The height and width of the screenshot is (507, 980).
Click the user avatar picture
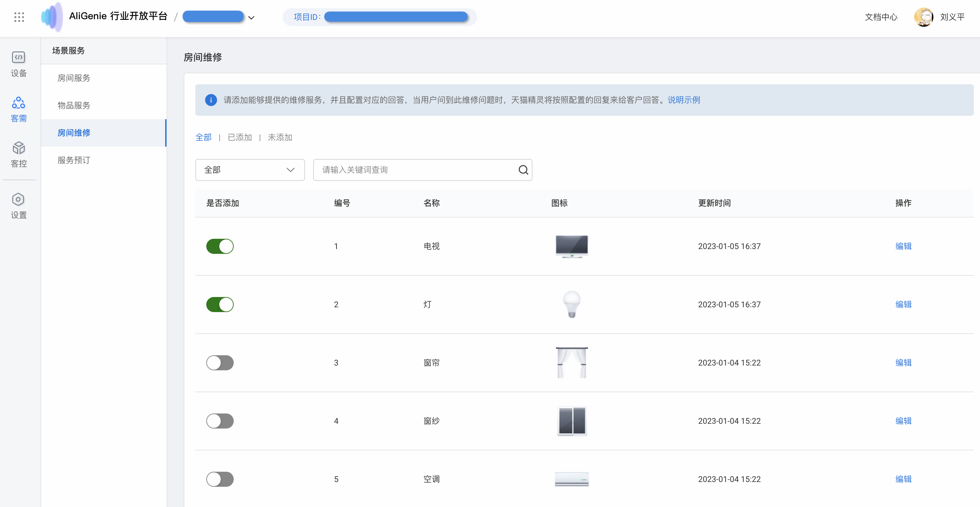(x=924, y=17)
